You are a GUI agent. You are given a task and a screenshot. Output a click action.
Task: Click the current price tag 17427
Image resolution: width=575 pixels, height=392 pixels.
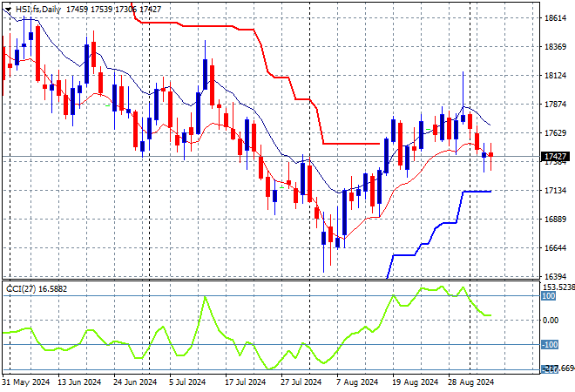[556, 157]
